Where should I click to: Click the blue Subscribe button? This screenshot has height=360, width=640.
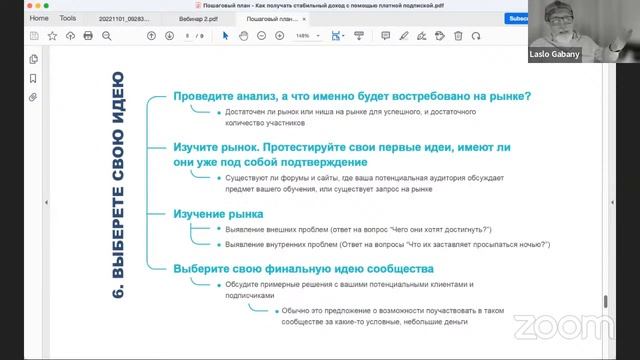[516, 18]
